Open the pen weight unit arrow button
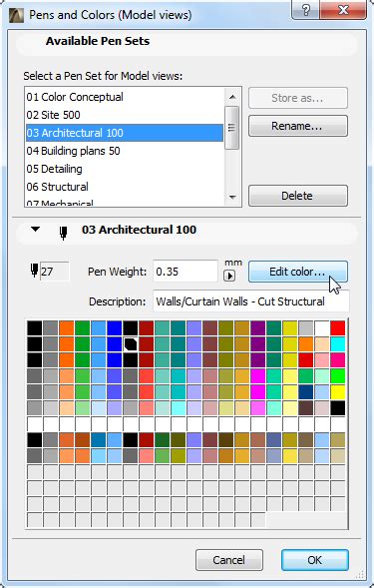 pyautogui.click(x=229, y=276)
